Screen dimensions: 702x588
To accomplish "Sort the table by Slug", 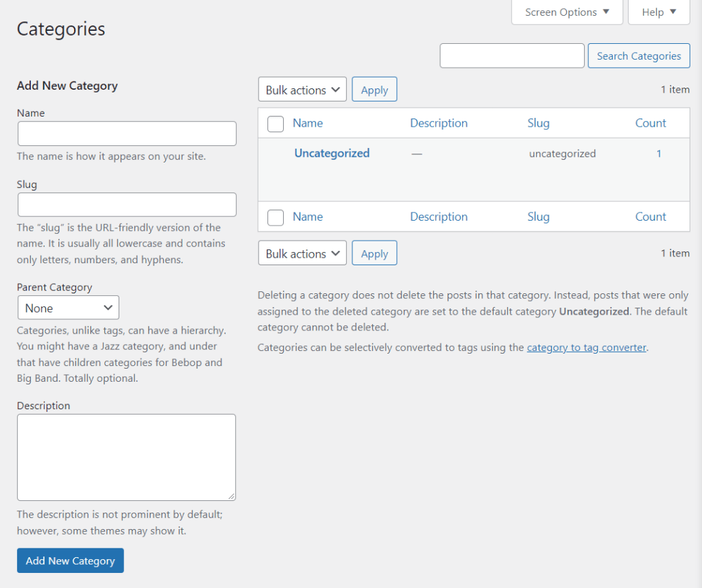I will [x=538, y=123].
